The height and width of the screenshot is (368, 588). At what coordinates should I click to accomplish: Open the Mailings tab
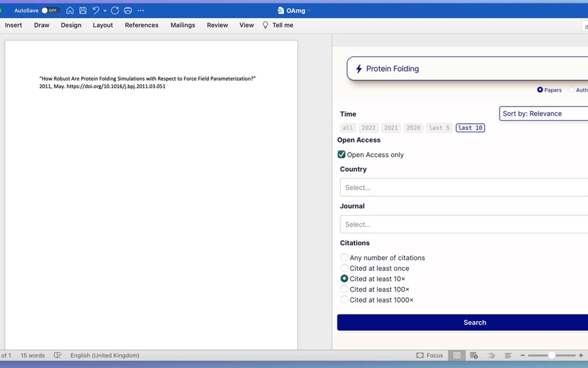183,25
